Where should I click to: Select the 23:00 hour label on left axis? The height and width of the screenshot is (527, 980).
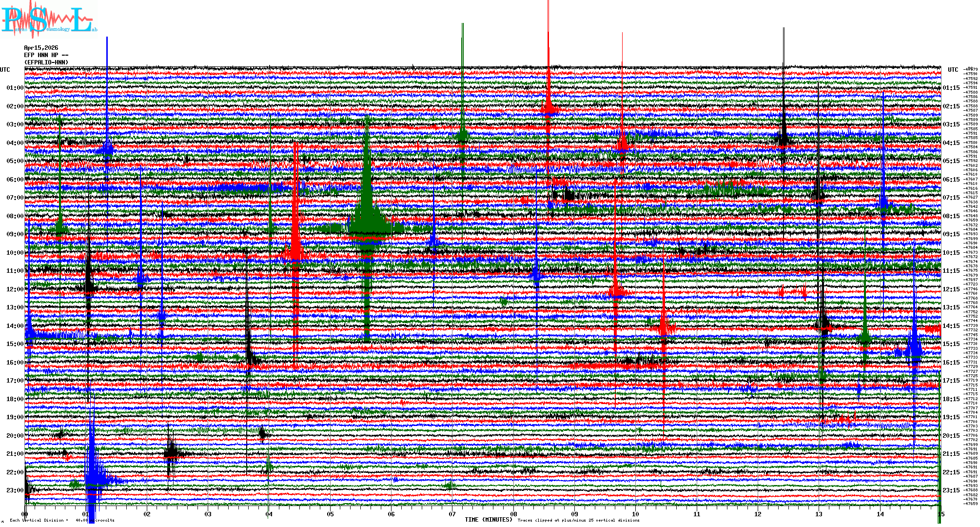[15, 490]
